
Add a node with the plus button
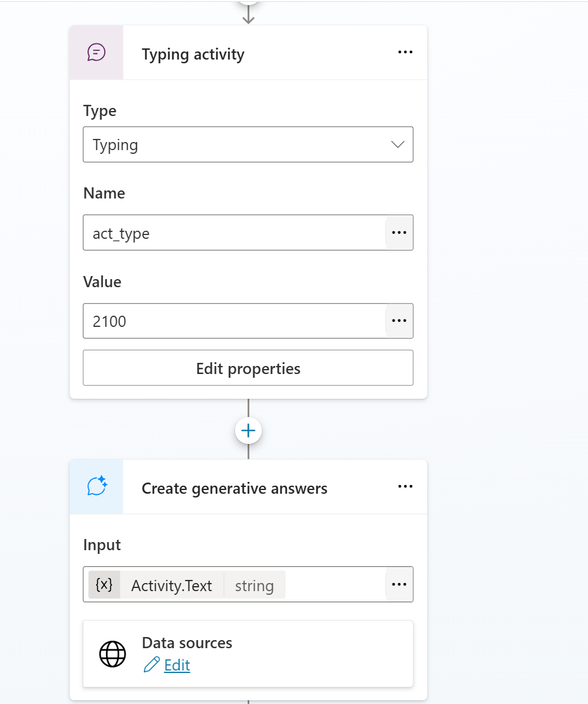(x=248, y=431)
